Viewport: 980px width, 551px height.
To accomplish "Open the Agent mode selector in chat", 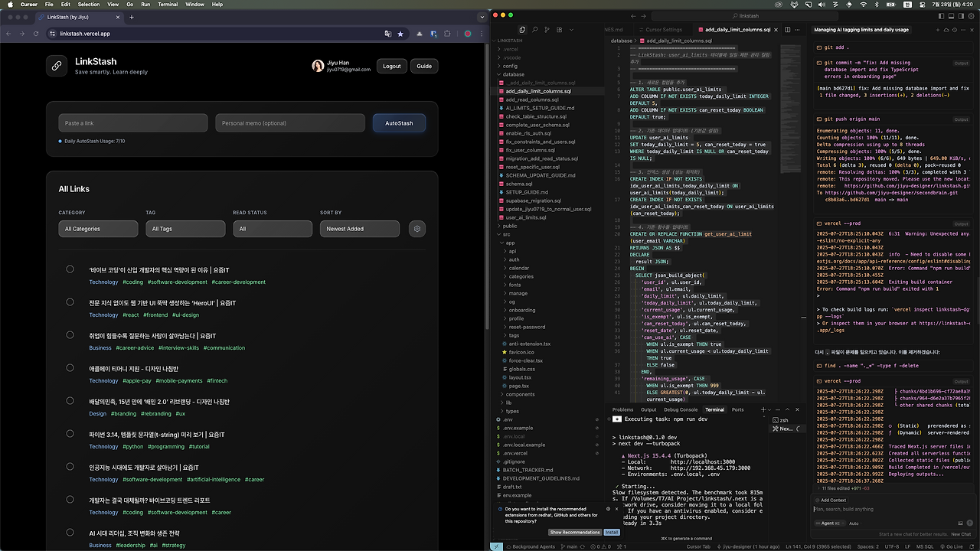I will 830,523.
